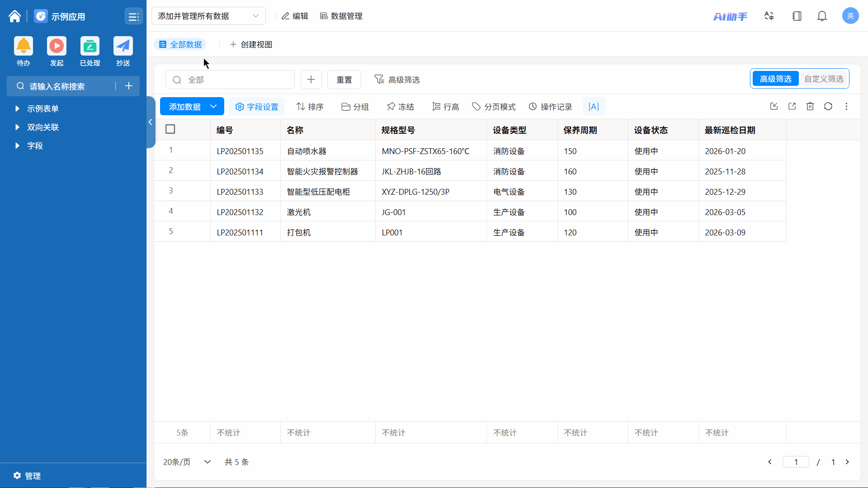Open the 添加并管理所有数据 dropdown
This screenshot has width=868, height=488.
coord(208,16)
